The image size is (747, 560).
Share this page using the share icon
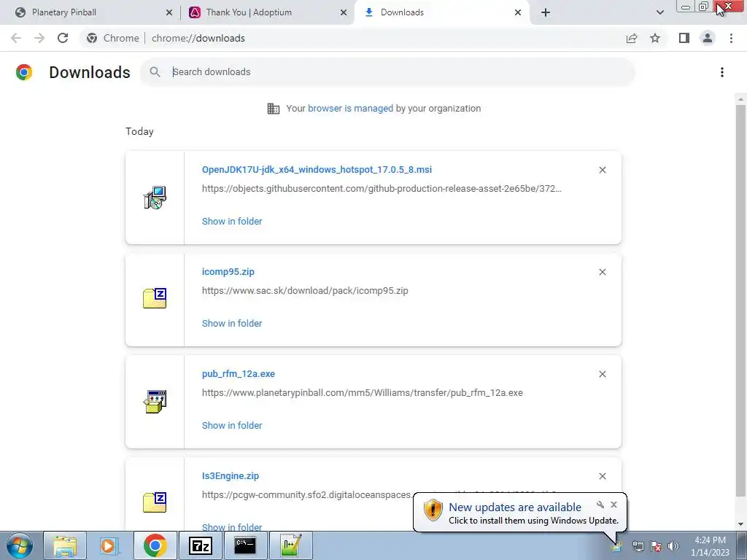[632, 38]
